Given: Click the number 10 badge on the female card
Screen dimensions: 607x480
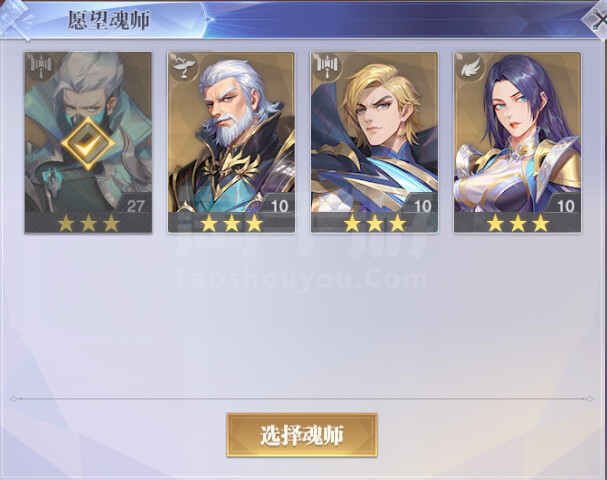Looking at the screenshot, I should click(565, 206).
